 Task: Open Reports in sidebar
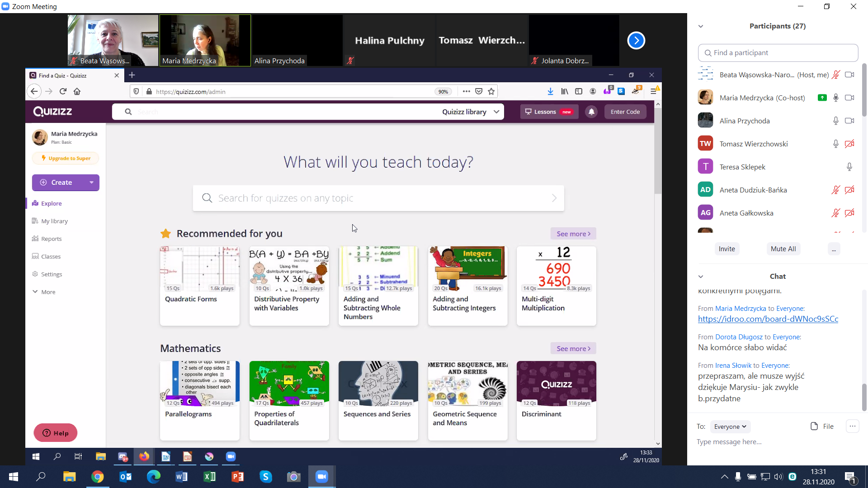coord(47,239)
